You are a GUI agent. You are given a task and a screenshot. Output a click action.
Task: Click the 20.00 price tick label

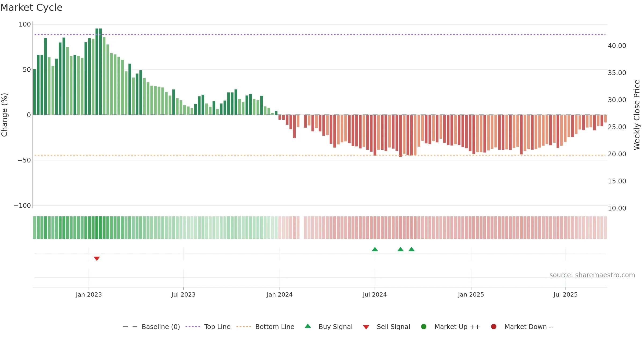(617, 154)
